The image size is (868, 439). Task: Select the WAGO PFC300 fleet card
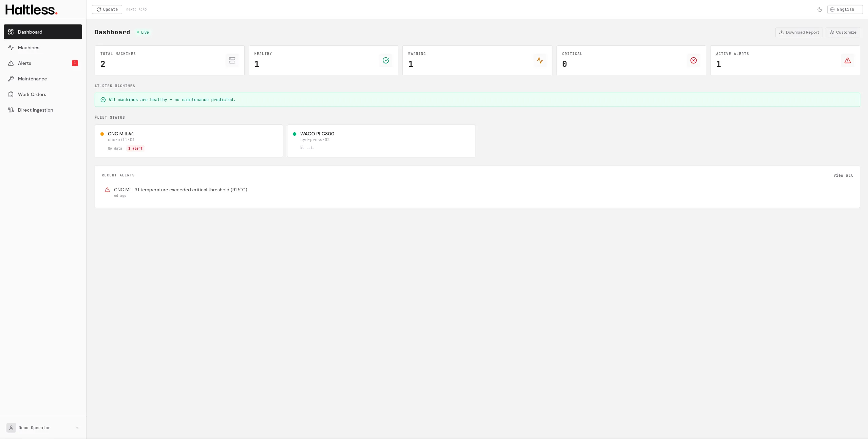point(381,140)
